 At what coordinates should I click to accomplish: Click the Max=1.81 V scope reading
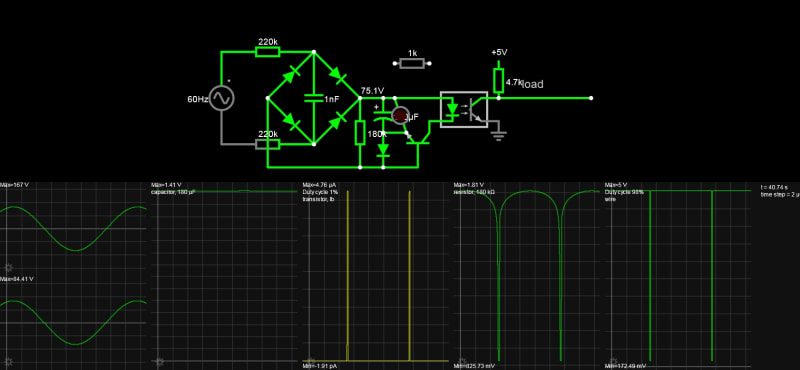(x=468, y=185)
